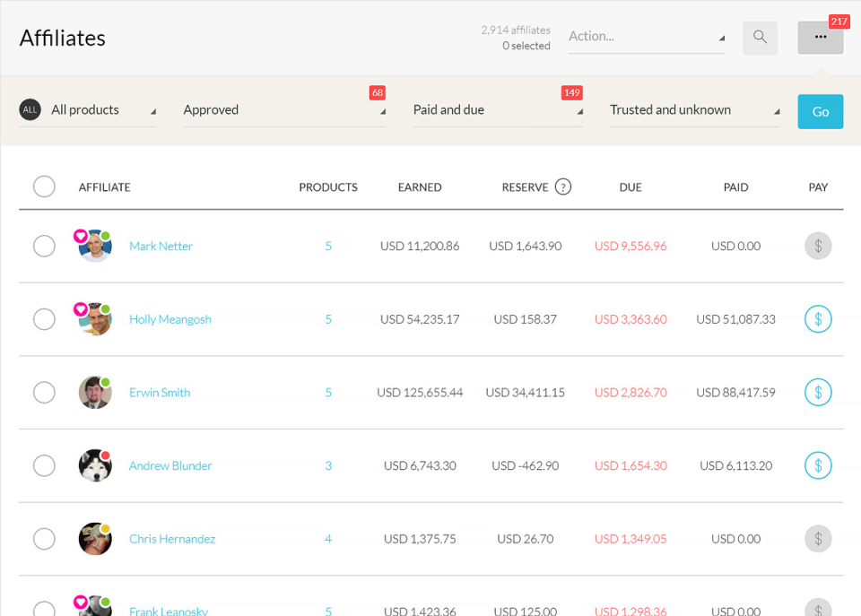Toggle the select-all affiliates checkbox
861x616 pixels.
44,187
